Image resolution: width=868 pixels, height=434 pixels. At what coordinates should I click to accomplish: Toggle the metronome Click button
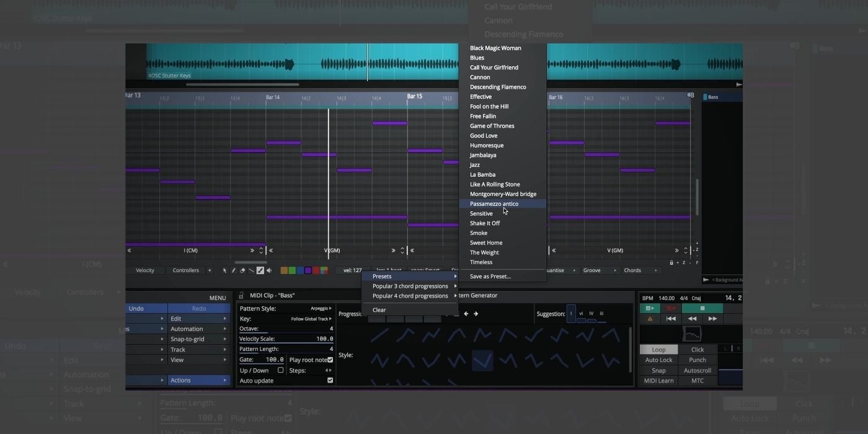pyautogui.click(x=697, y=350)
